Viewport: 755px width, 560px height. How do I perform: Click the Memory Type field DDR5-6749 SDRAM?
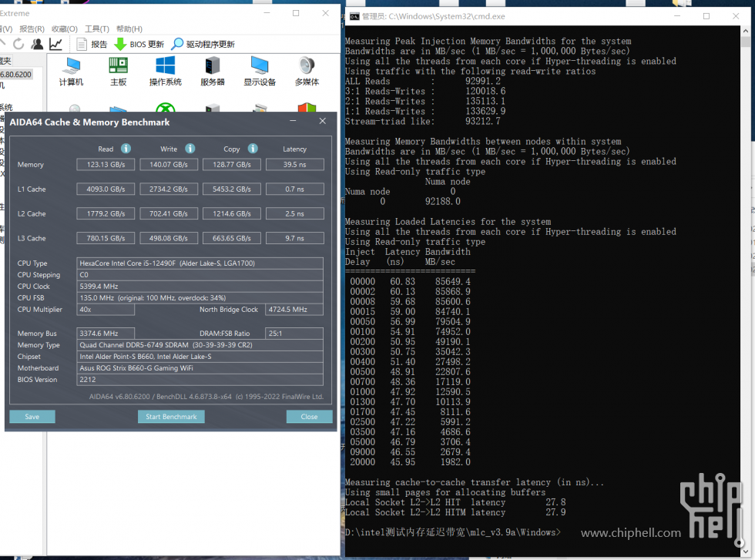tap(200, 345)
